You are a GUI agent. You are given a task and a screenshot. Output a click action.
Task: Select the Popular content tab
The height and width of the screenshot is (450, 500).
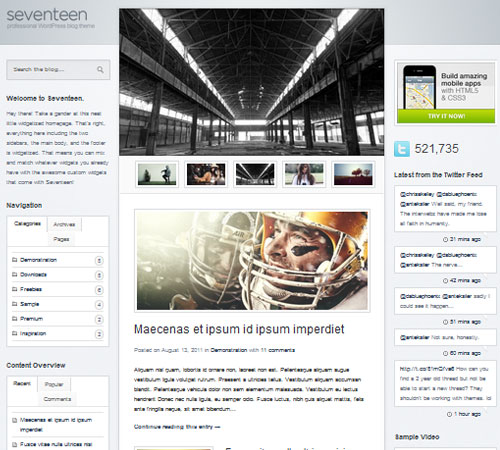click(x=54, y=385)
